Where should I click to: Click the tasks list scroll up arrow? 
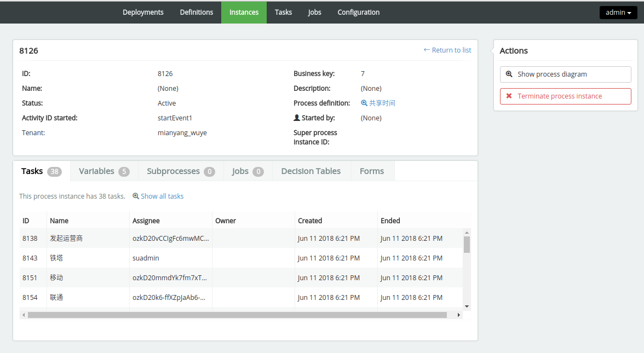click(x=467, y=233)
